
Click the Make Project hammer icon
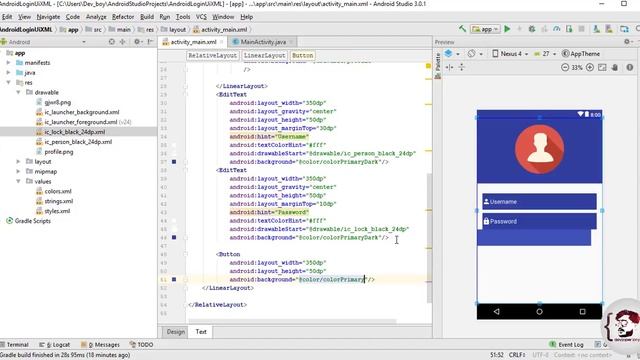click(x=462, y=29)
